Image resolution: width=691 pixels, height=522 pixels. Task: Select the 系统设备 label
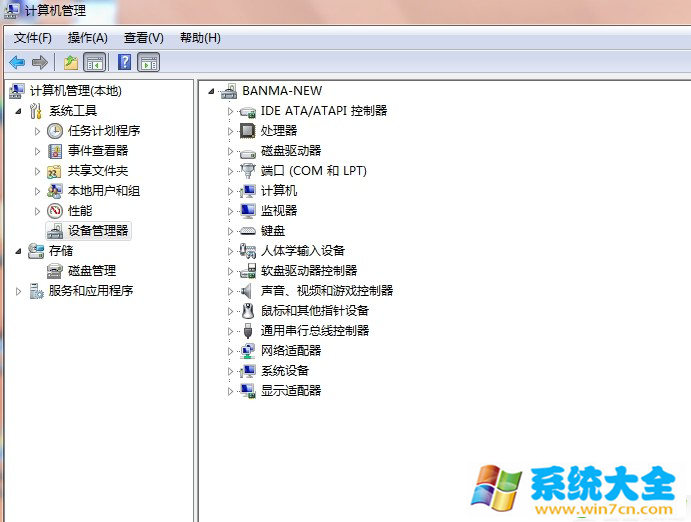285,370
